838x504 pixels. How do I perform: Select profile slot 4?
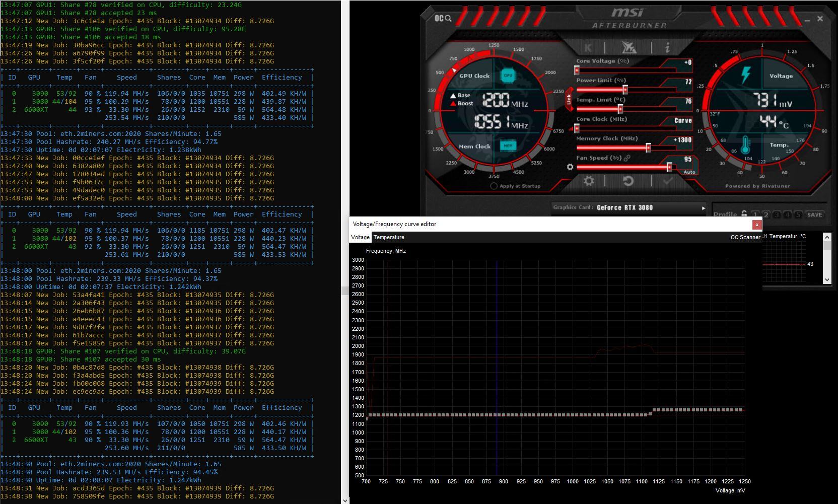(788, 214)
